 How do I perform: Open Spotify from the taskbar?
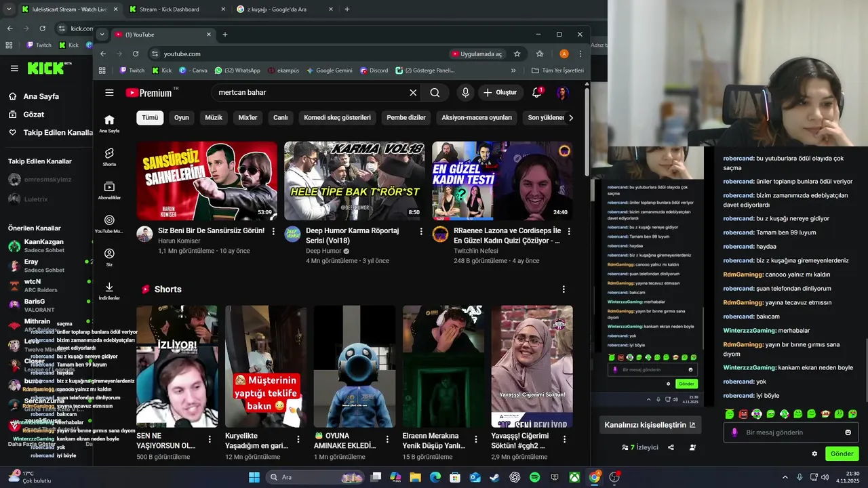(534, 477)
